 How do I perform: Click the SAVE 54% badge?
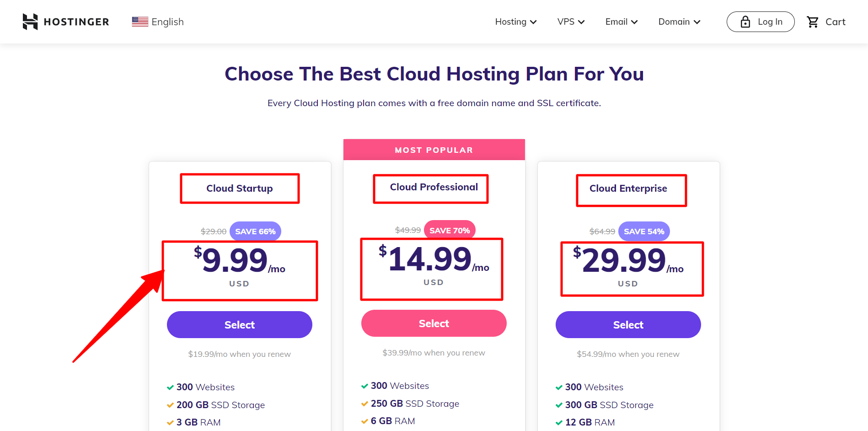[x=644, y=232]
